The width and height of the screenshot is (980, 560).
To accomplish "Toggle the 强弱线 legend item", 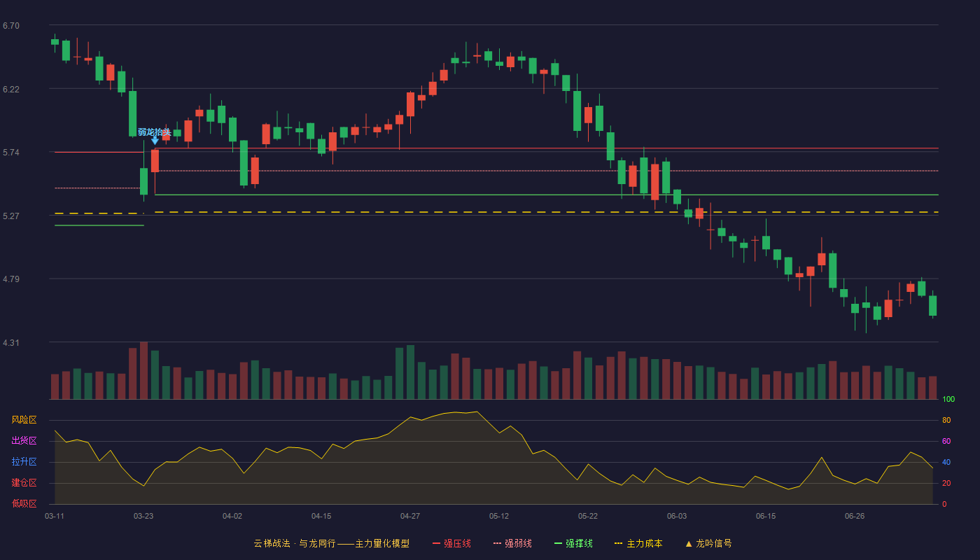I will pyautogui.click(x=512, y=543).
